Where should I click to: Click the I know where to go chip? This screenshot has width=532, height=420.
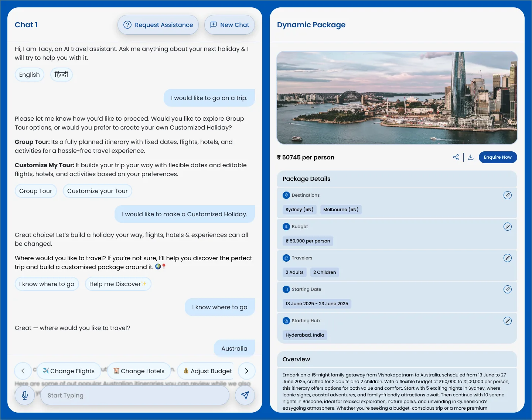(x=47, y=284)
